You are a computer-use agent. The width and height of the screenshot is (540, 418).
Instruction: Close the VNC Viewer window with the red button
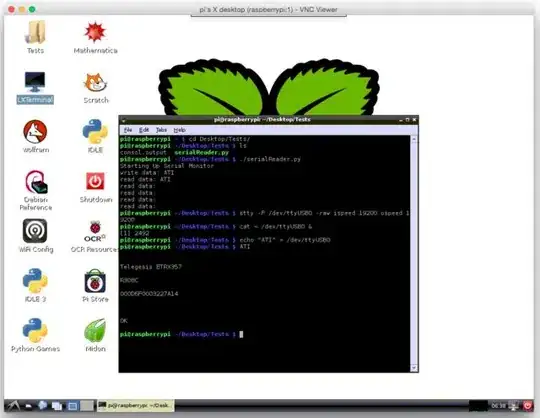click(x=11, y=9)
